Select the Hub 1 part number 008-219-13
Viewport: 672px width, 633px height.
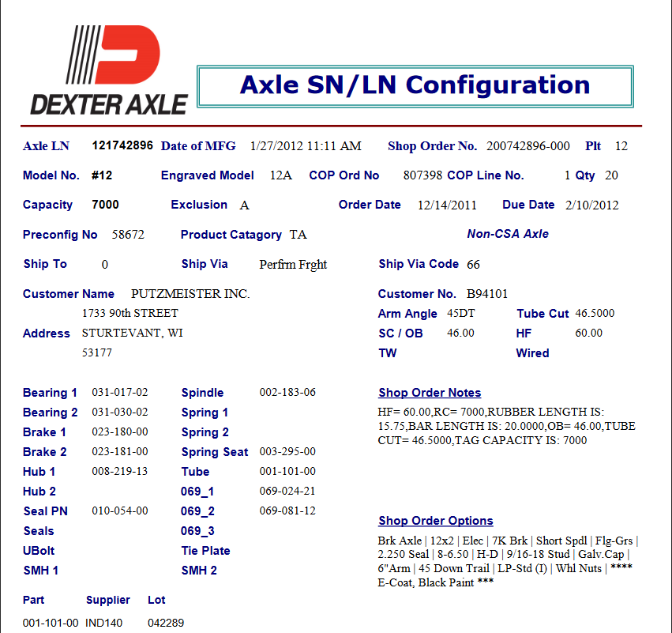pos(120,472)
